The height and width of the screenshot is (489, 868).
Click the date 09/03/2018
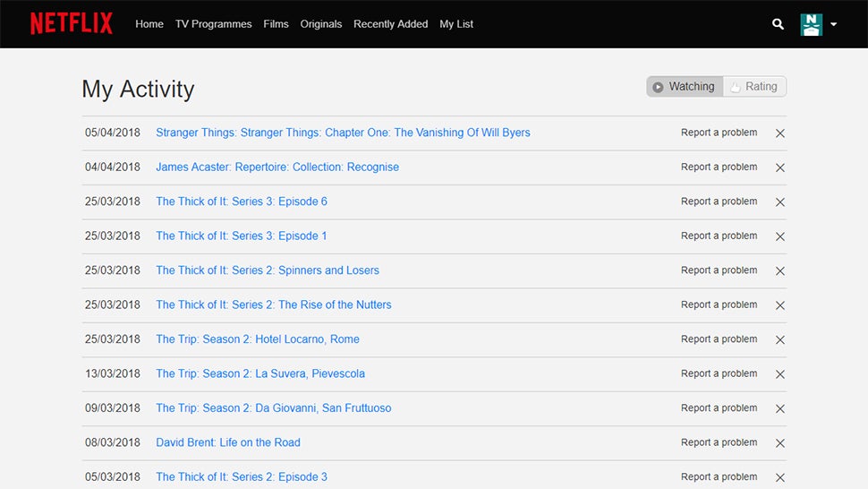tap(113, 407)
